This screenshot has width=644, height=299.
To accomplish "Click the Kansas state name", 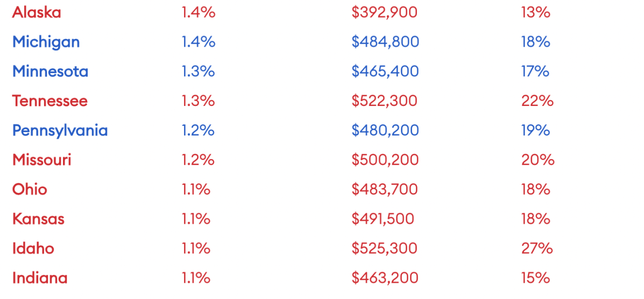I will [38, 219].
